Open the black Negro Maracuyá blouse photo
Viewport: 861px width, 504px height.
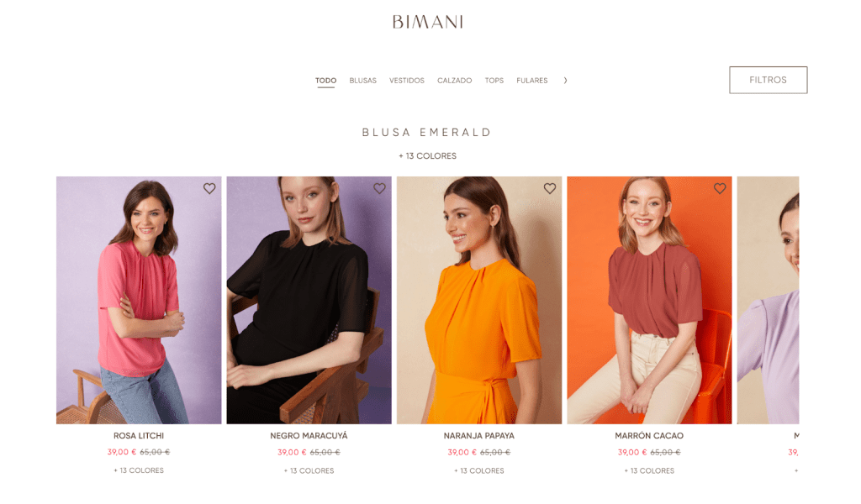(x=309, y=300)
